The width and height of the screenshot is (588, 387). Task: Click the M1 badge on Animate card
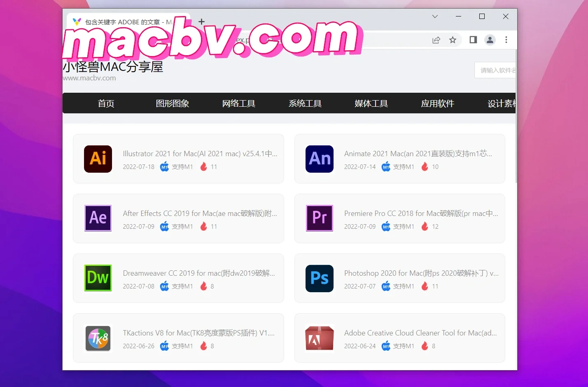click(x=386, y=167)
